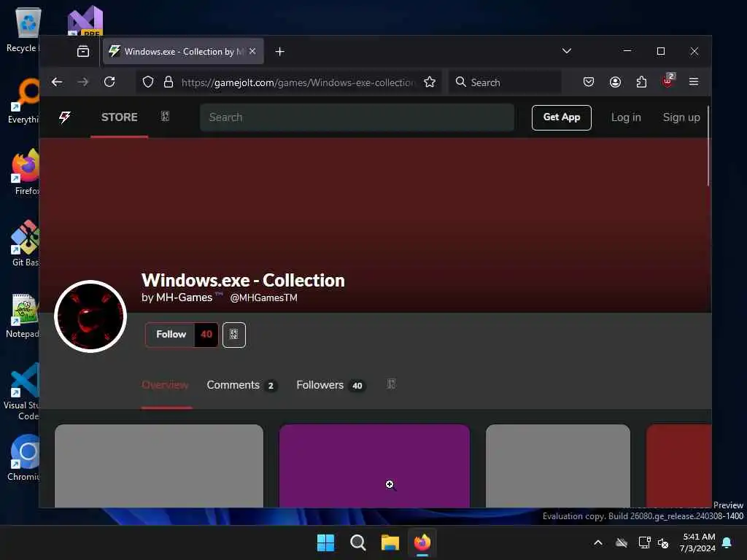Reload the current page

coord(109,82)
